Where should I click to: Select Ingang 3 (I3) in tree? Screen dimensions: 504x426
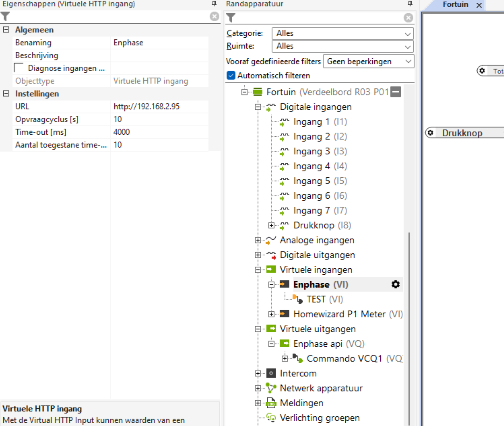[x=320, y=151]
